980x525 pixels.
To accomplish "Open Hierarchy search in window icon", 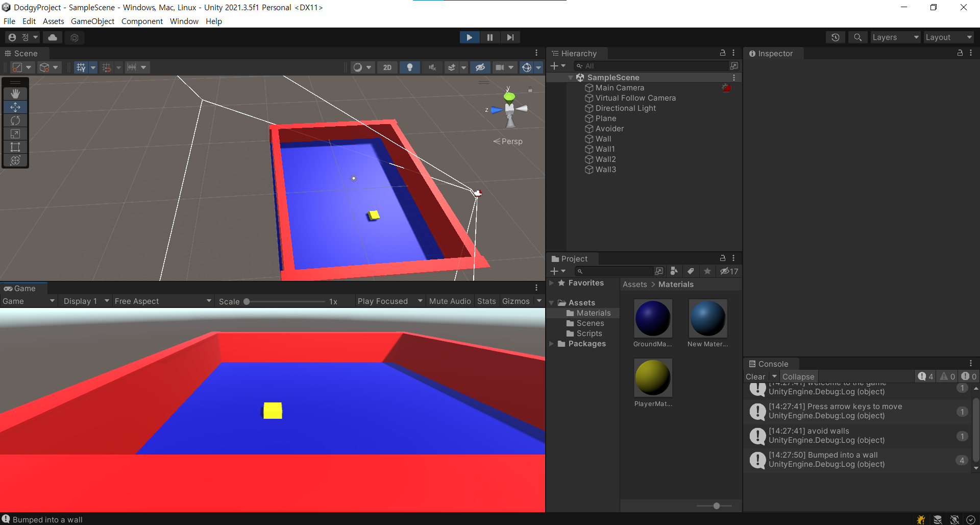I will pos(734,66).
